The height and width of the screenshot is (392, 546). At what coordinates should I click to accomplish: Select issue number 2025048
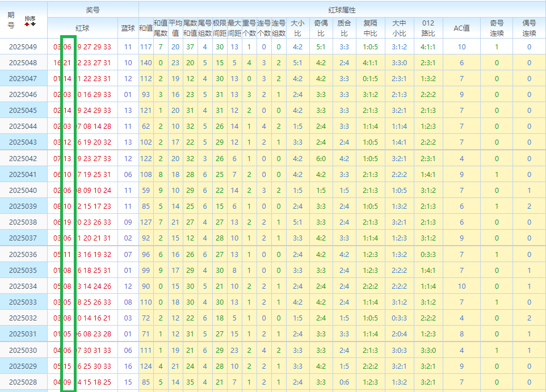pos(23,63)
